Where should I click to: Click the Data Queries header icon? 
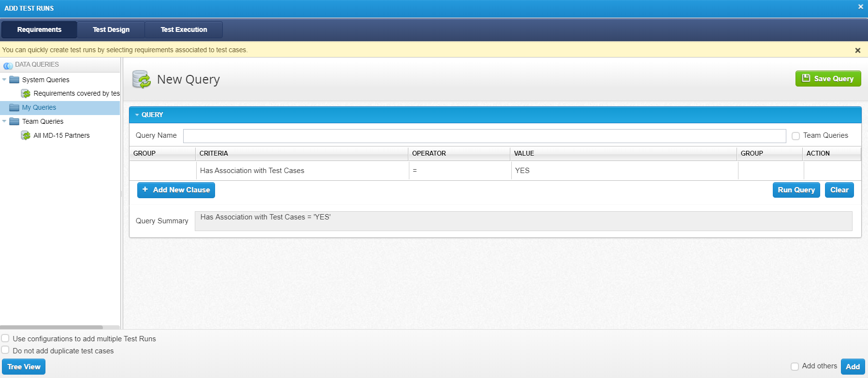point(8,65)
